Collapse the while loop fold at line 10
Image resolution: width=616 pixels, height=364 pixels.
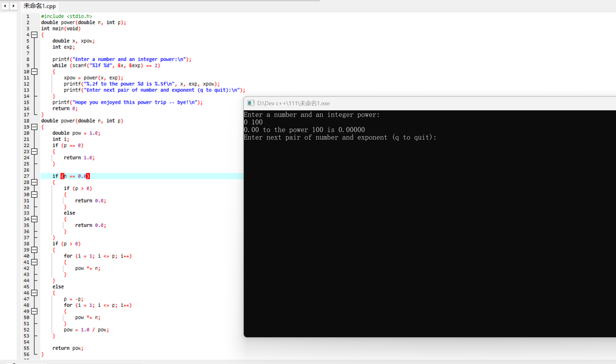click(x=34, y=72)
